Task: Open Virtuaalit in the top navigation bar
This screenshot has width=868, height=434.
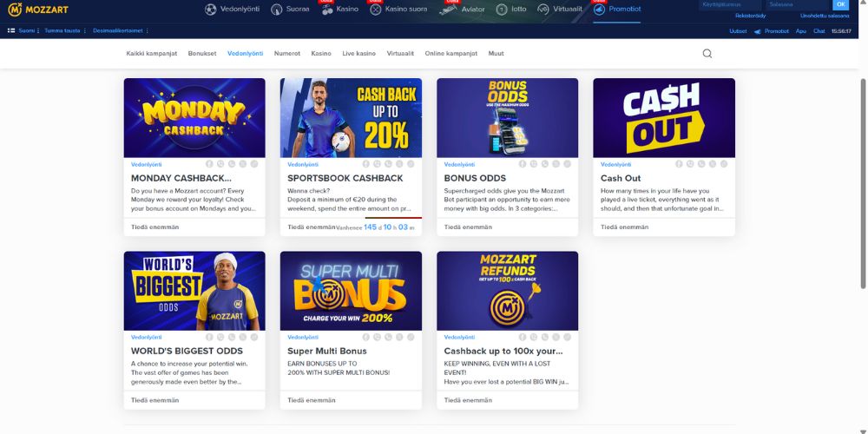Action: click(x=560, y=10)
